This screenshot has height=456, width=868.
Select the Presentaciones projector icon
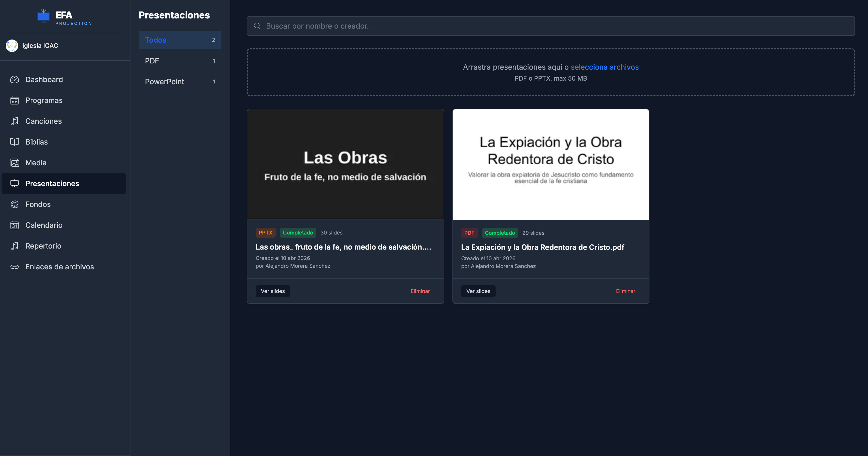tap(15, 183)
